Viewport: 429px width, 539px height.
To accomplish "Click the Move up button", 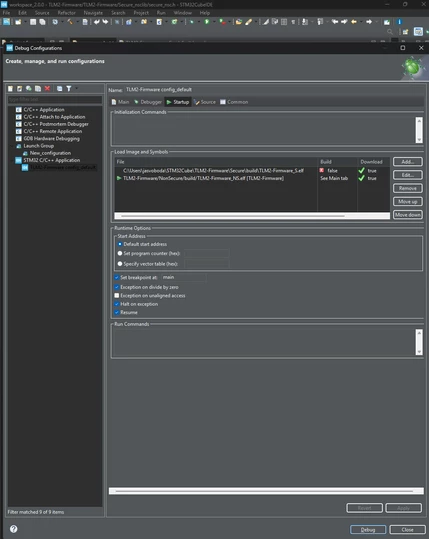I will 408,201.
